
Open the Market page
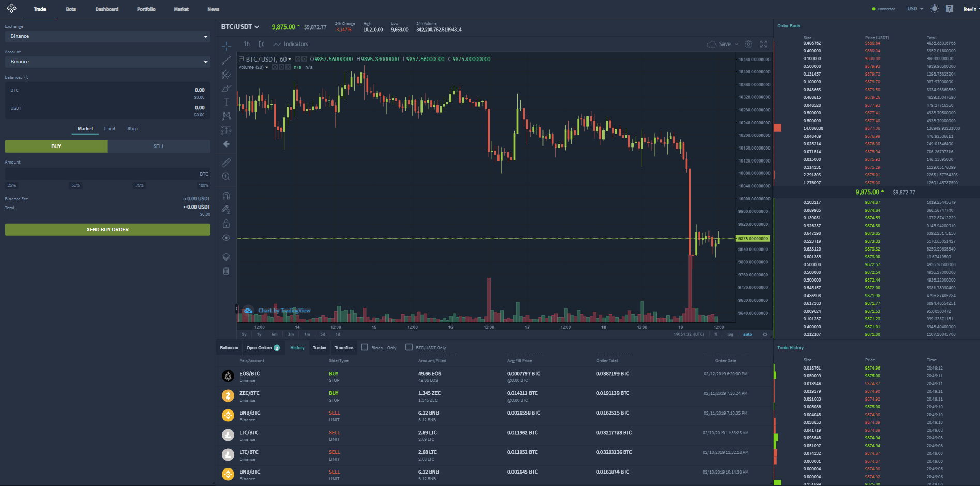[x=182, y=9]
